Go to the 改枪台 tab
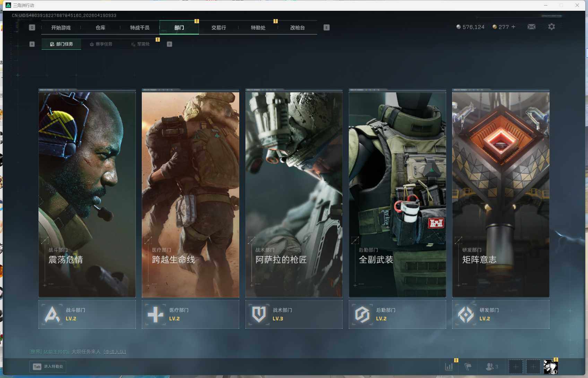588x378 pixels. [x=297, y=27]
